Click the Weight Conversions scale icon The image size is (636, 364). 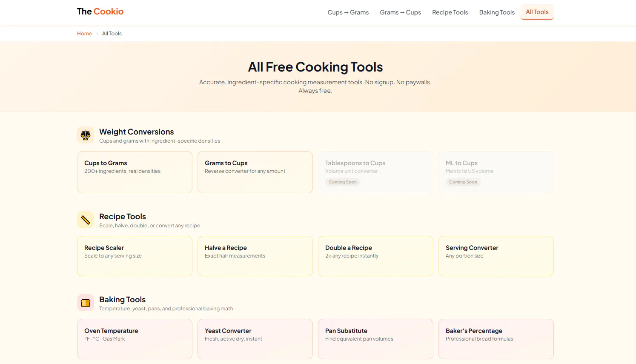point(86,135)
